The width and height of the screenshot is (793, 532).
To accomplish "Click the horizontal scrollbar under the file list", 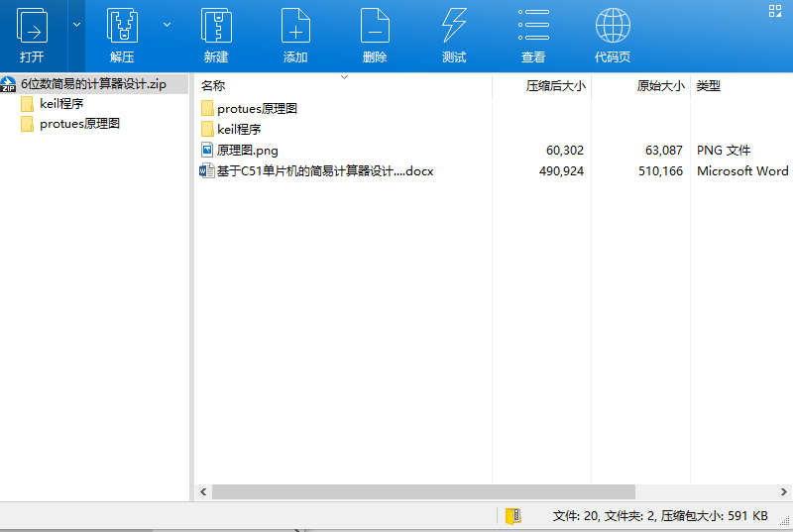I will coord(423,491).
